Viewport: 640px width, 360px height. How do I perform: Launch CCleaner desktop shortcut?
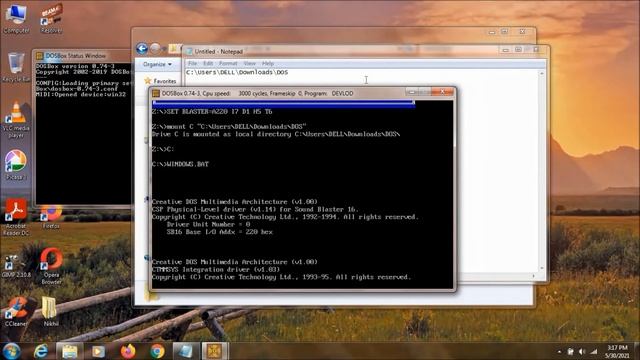[x=16, y=312]
